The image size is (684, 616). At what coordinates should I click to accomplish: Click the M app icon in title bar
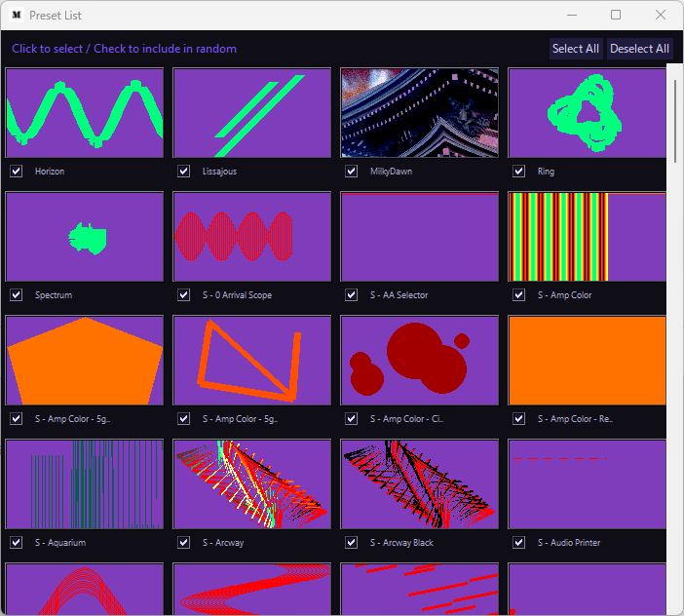(x=17, y=16)
